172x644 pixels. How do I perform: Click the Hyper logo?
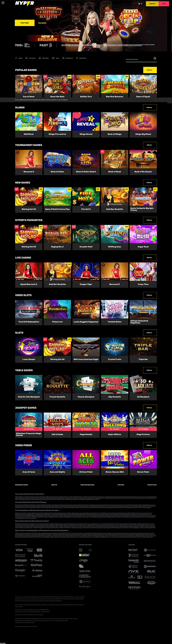(x=24, y=3)
